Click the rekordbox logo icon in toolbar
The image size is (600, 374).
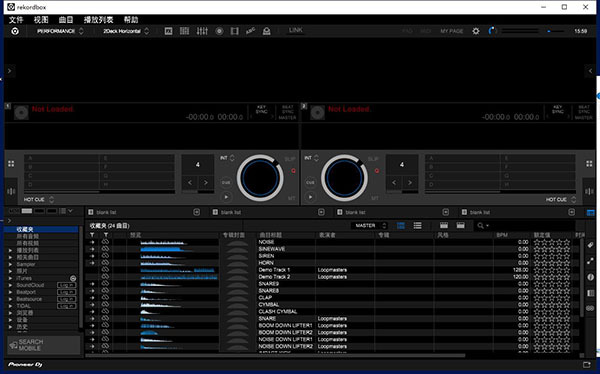pyautogui.click(x=15, y=31)
